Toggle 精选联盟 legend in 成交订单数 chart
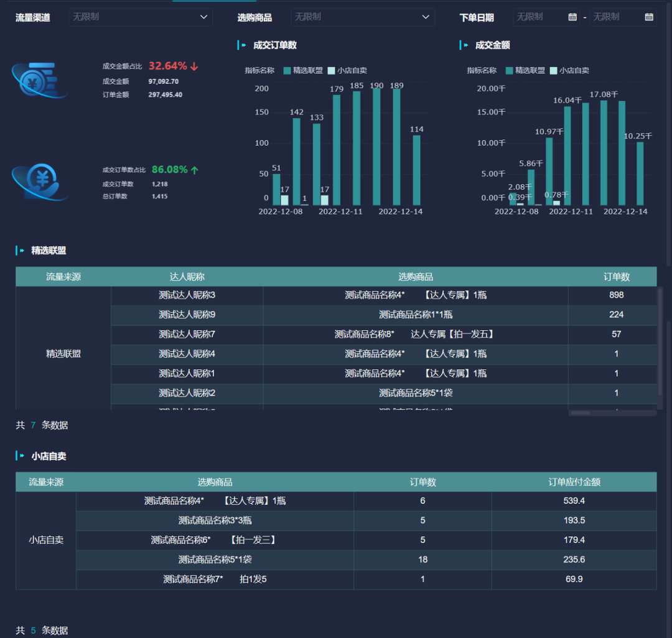Image resolution: width=672 pixels, height=638 pixels. 303,71
